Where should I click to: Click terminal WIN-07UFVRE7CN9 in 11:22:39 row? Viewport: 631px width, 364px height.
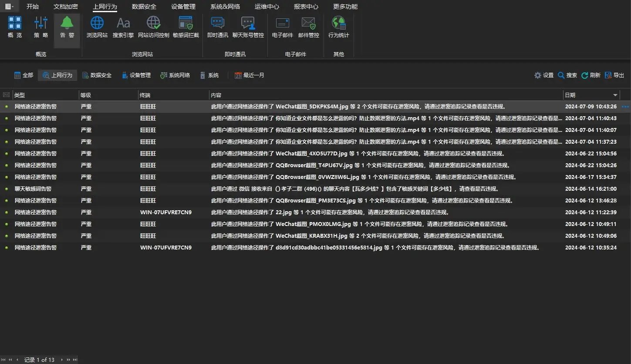coord(166,212)
